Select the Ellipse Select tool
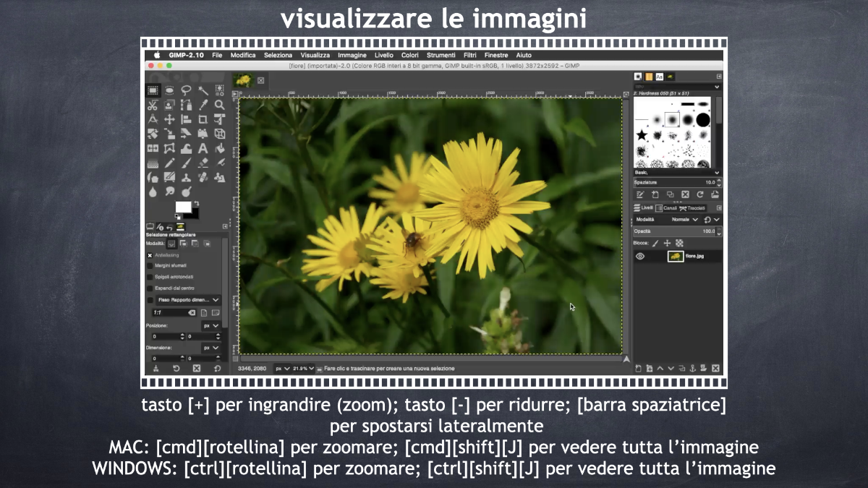 169,90
